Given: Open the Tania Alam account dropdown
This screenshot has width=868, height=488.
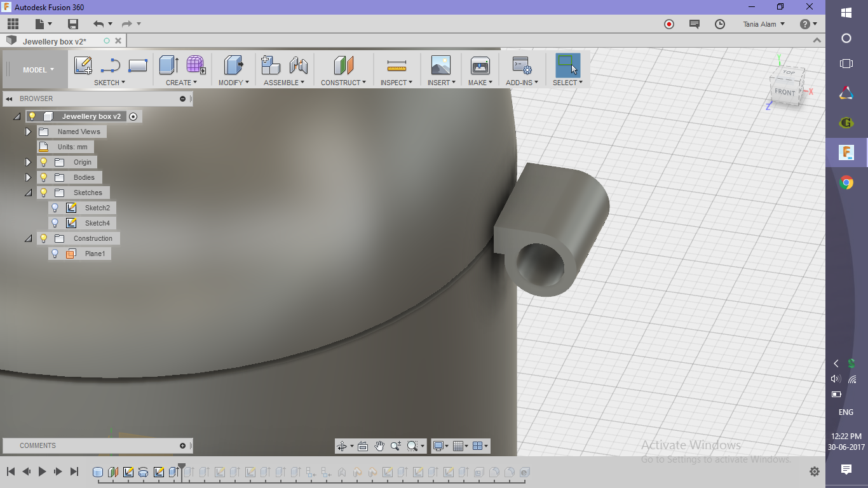Looking at the screenshot, I should (x=764, y=24).
